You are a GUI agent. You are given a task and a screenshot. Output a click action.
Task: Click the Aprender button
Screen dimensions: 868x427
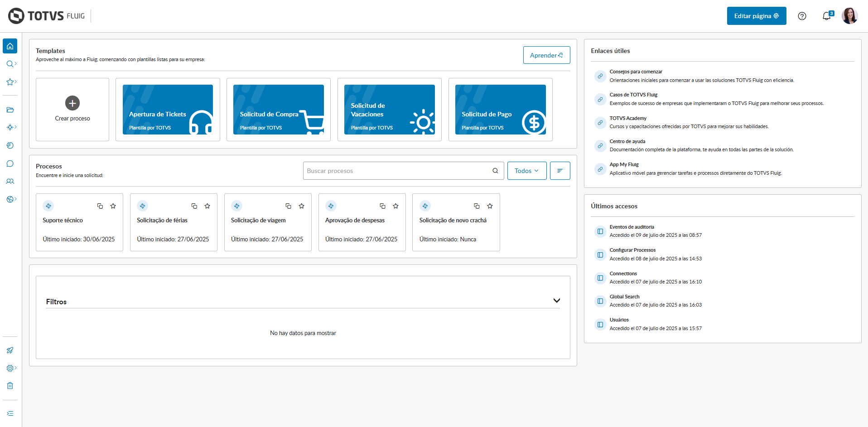(546, 55)
